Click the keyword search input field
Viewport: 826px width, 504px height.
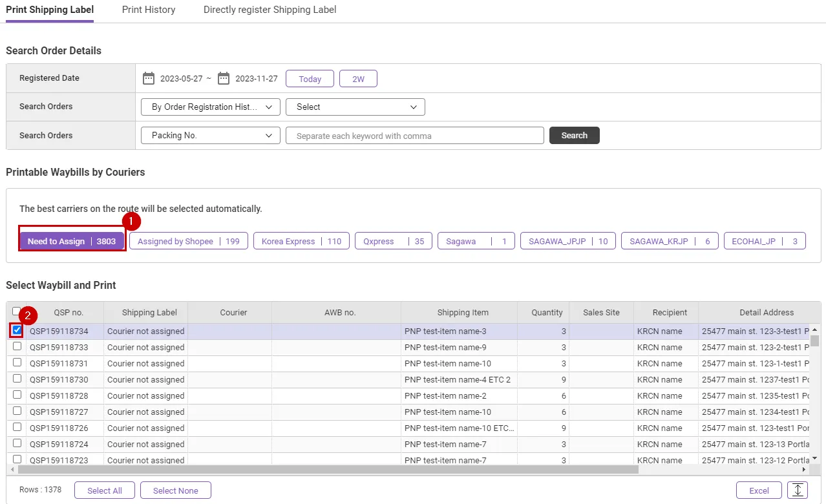pos(414,136)
